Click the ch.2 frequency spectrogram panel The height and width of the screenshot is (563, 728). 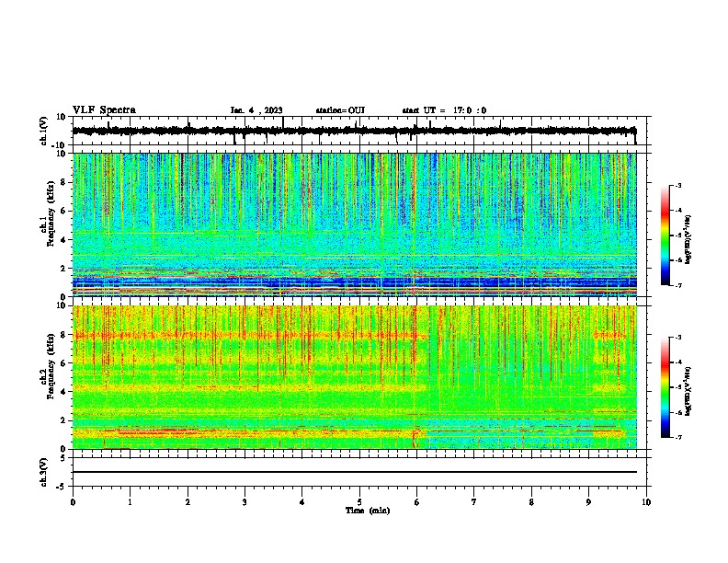pyautogui.click(x=355, y=377)
